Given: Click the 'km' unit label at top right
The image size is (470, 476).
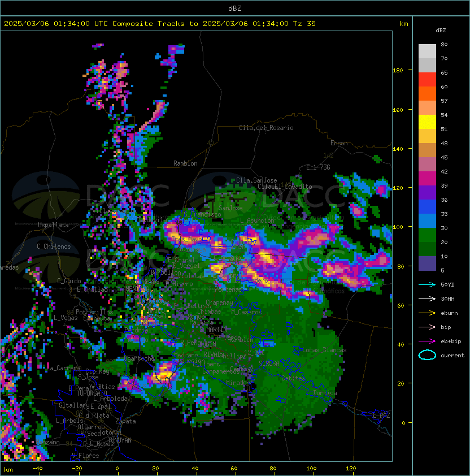Looking at the screenshot, I should (403, 24).
